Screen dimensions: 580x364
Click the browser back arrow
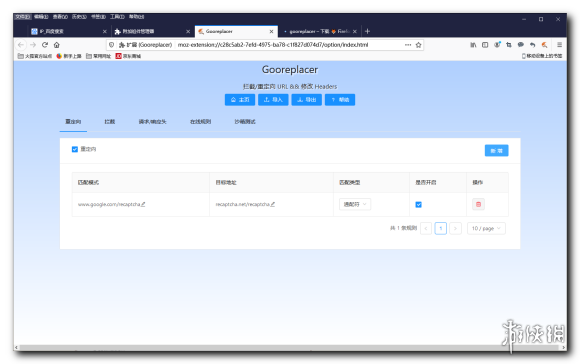[x=21, y=45]
